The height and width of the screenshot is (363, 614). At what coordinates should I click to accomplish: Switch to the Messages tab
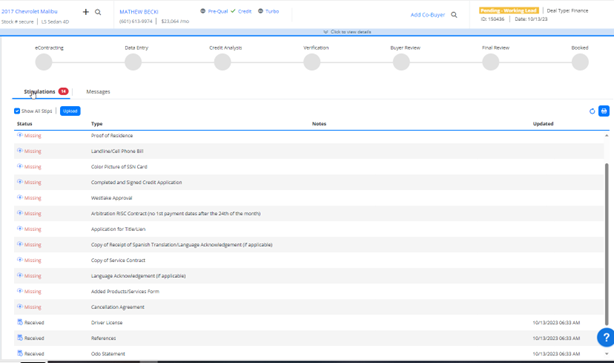pos(98,92)
